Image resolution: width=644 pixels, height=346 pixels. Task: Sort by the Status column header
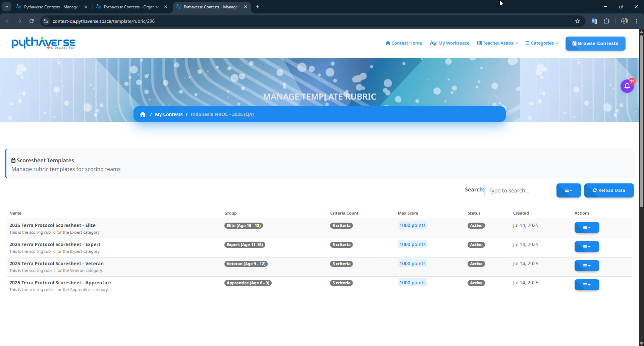pos(474,213)
